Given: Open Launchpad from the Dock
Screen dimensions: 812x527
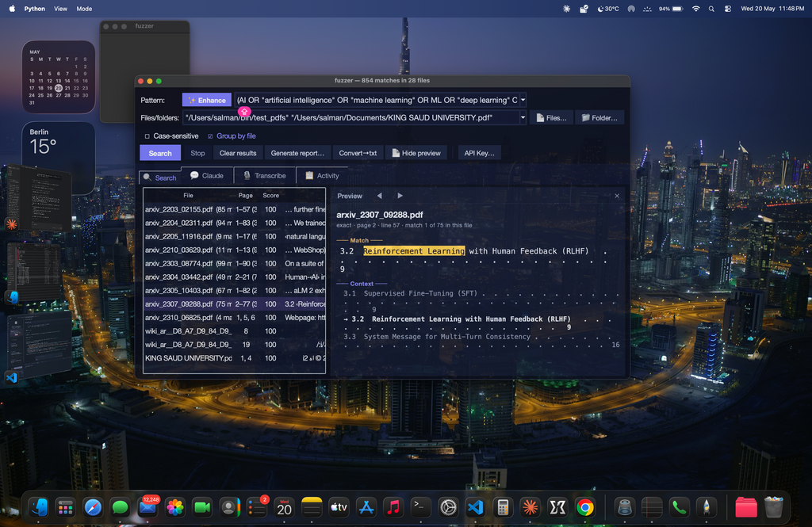Looking at the screenshot, I should click(65, 507).
